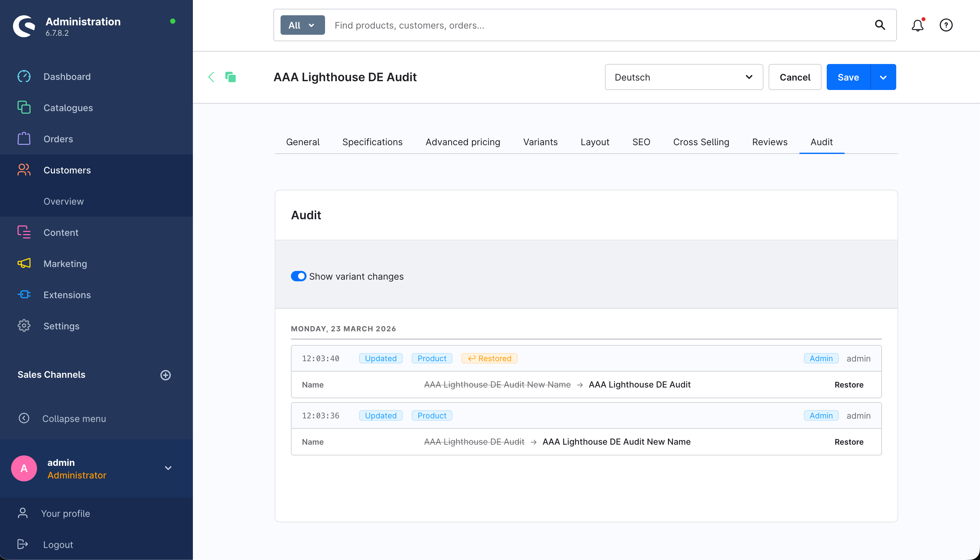Viewport: 980px width, 560px height.
Task: Open the Your profile link
Action: pos(65,513)
